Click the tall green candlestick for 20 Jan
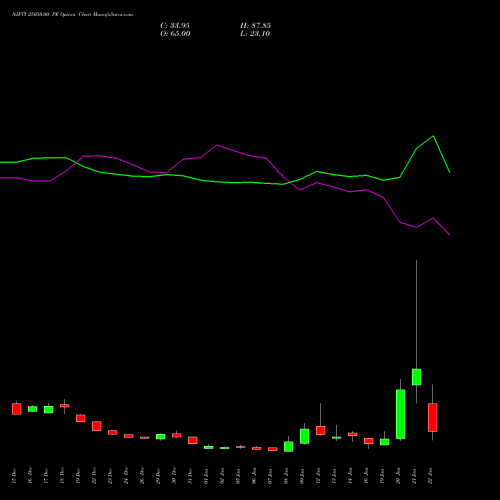The image size is (500, 500). (x=401, y=414)
